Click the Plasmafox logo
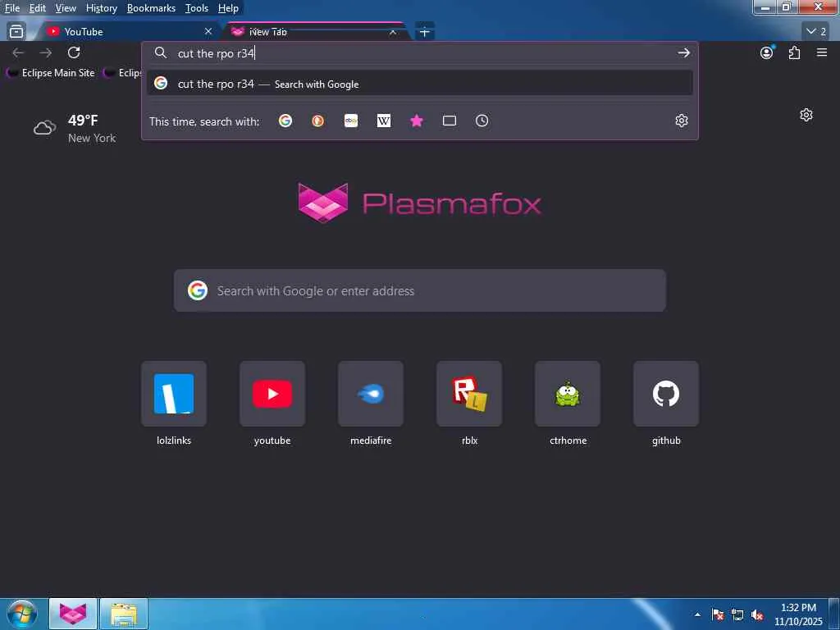This screenshot has width=840, height=630. 420,203
